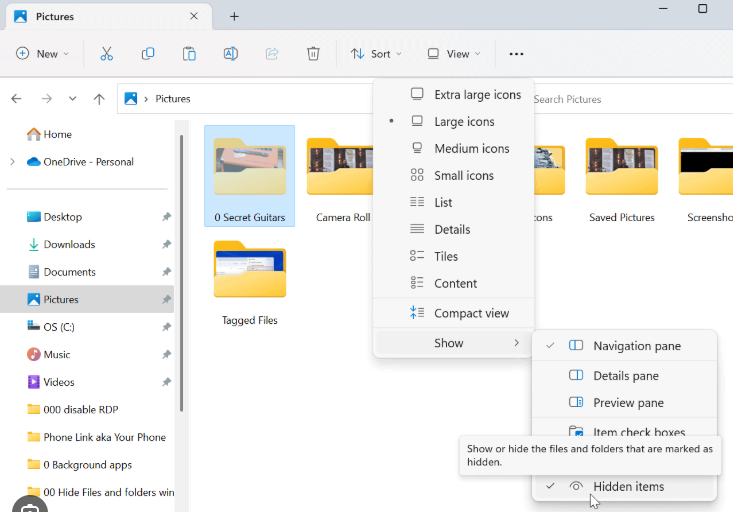The height and width of the screenshot is (512, 733).
Task: Expand the OneDrive - Personal tree node
Action: coord(12,162)
